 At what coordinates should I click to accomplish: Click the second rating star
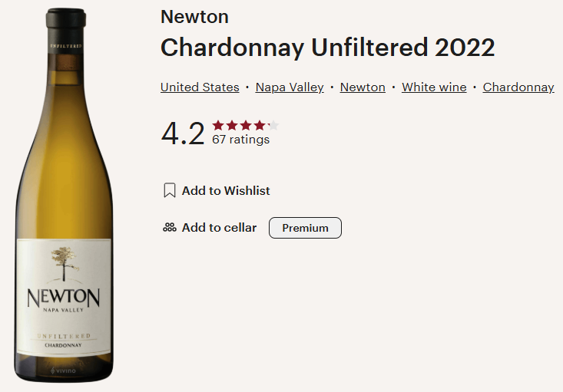[x=232, y=125]
